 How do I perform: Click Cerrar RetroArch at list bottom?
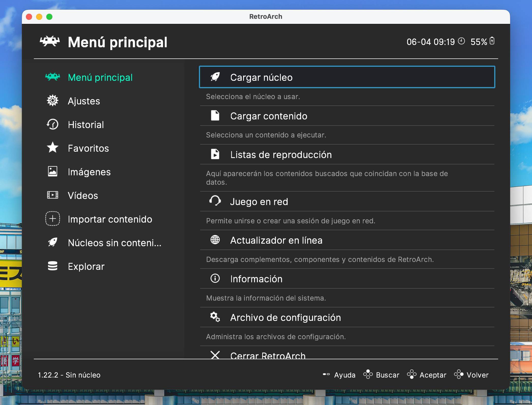[x=268, y=355]
